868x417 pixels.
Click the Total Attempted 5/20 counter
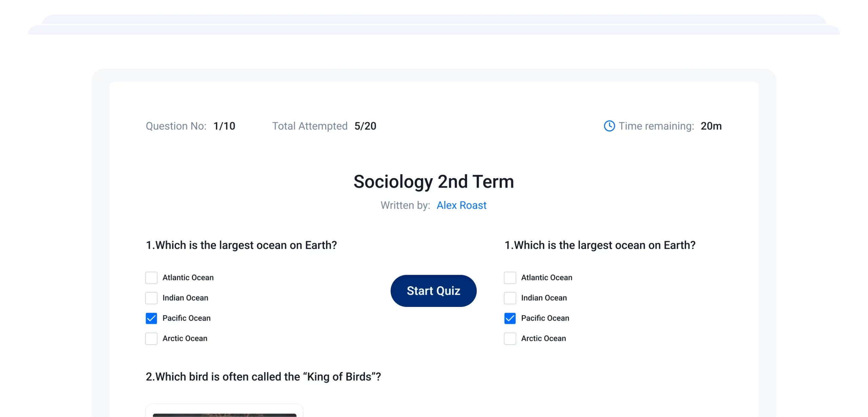point(365,126)
